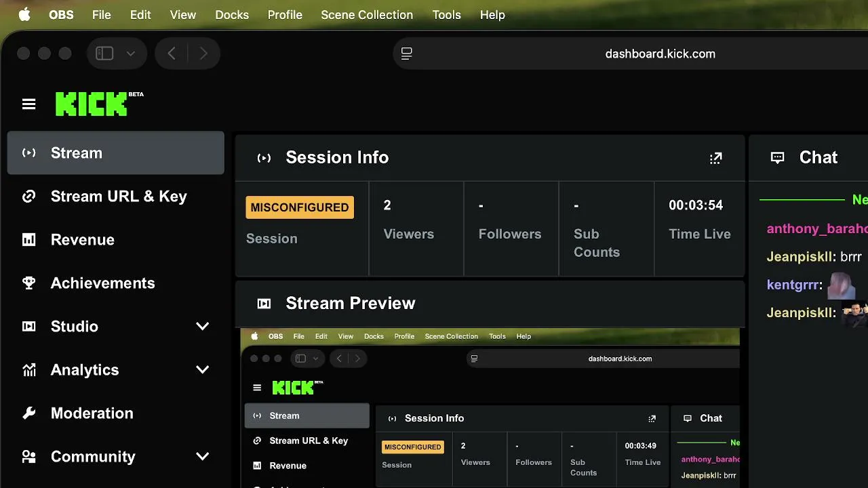This screenshot has height=488, width=868.
Task: Click the Session Info heading
Action: coord(337,157)
